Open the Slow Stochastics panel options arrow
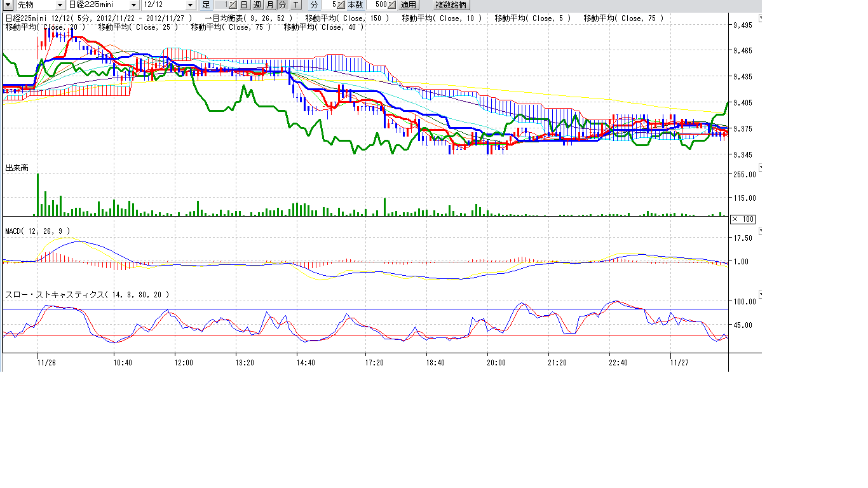 click(761, 295)
